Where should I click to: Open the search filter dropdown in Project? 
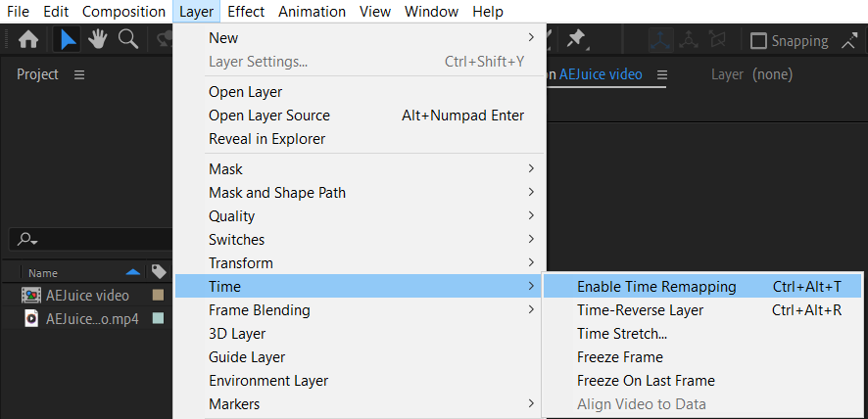[26, 240]
